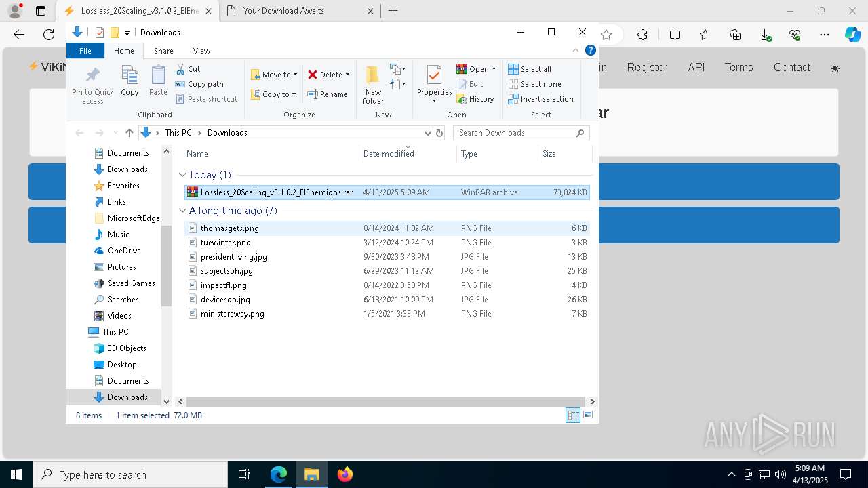Viewport: 868px width, 488px height.
Task: Click Copy path in Clipboard group
Action: click(x=199, y=84)
